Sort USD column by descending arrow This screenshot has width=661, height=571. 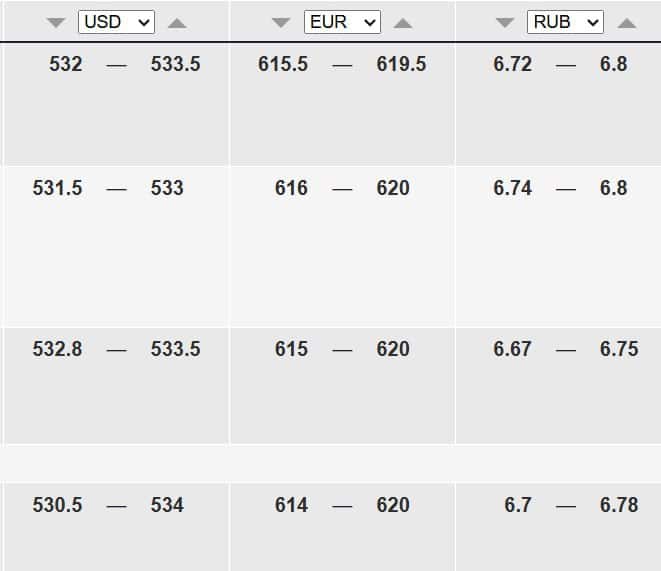tap(56, 23)
